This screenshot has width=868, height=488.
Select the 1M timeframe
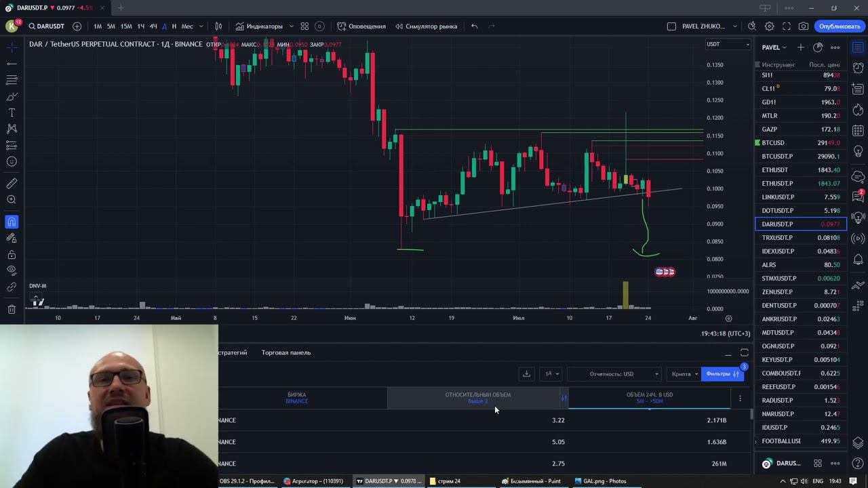point(98,26)
